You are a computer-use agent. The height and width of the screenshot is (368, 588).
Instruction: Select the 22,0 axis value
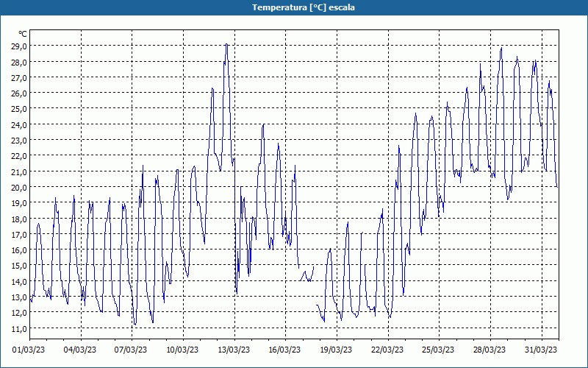[19, 155]
